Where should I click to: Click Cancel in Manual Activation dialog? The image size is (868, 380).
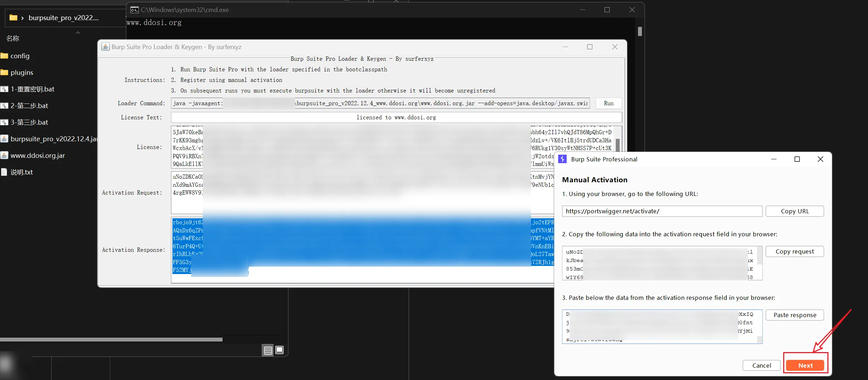click(761, 366)
